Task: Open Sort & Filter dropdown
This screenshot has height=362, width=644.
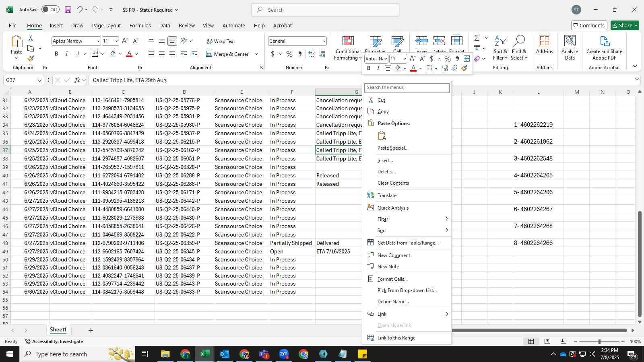Action: tap(500, 47)
